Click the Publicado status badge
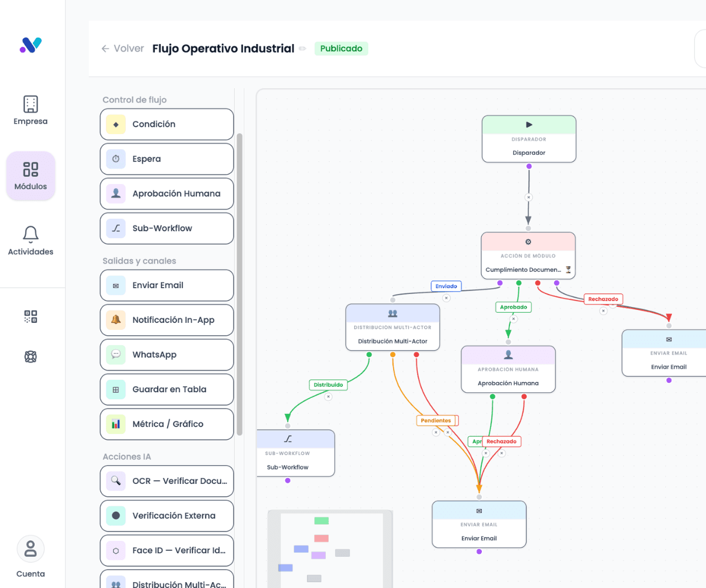Viewport: 706px width, 588px height. pyautogui.click(x=341, y=48)
